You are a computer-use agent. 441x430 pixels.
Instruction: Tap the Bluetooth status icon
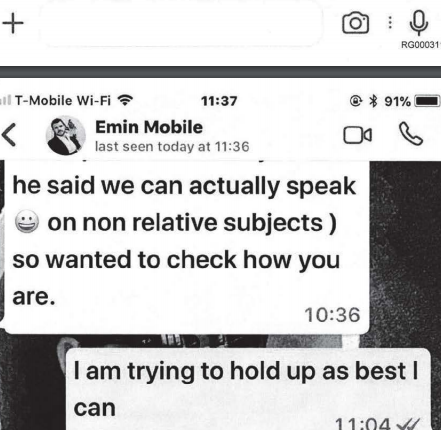(374, 101)
